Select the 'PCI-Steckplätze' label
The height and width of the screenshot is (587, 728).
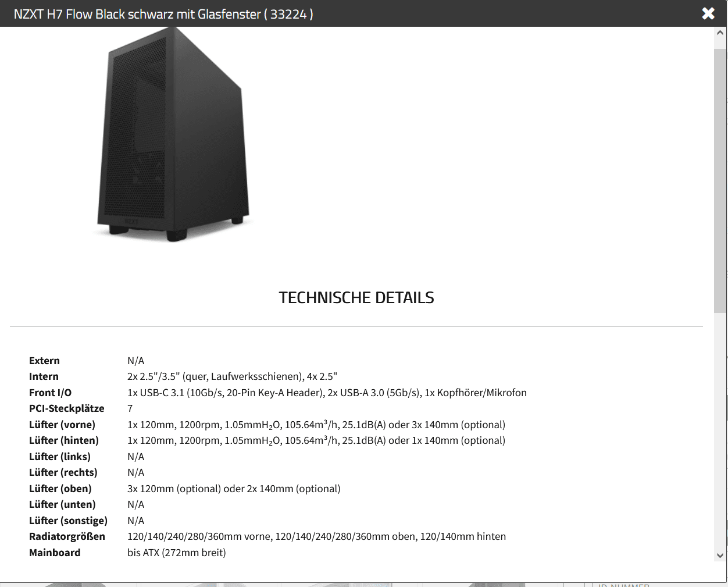(x=67, y=408)
